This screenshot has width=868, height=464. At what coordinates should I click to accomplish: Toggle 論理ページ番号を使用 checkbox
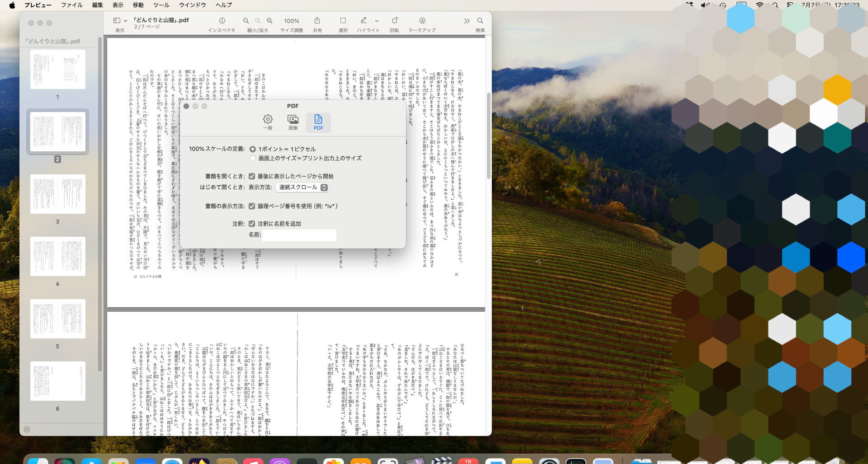pyautogui.click(x=252, y=206)
